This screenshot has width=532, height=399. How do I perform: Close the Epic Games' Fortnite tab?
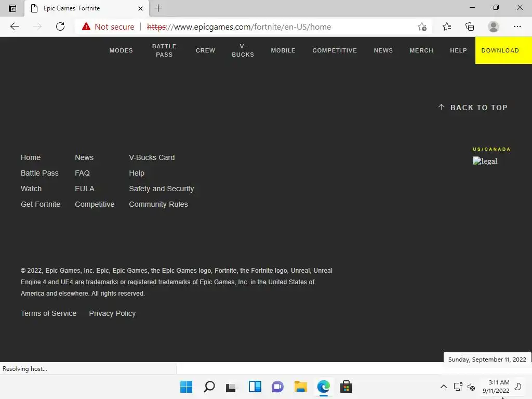click(x=140, y=8)
